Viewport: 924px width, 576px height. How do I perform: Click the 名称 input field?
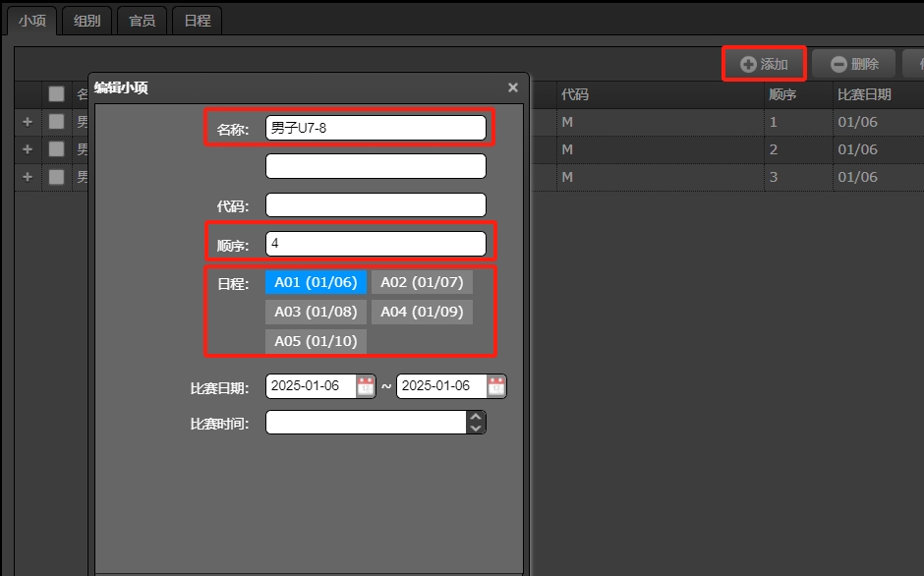coord(375,128)
